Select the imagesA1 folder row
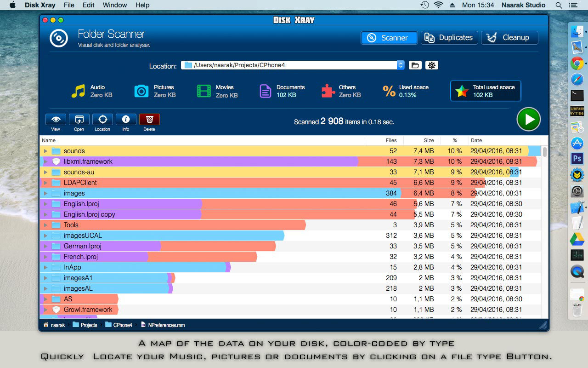The image size is (588, 368). [x=290, y=278]
